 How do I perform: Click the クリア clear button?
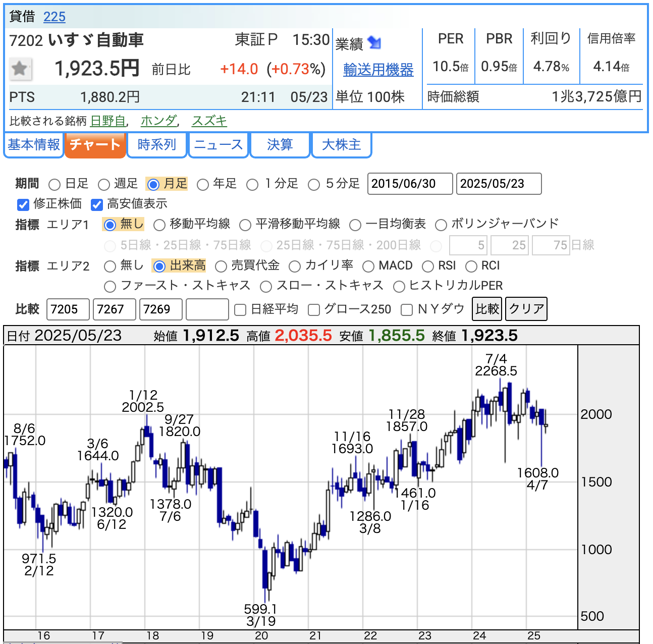pyautogui.click(x=526, y=309)
